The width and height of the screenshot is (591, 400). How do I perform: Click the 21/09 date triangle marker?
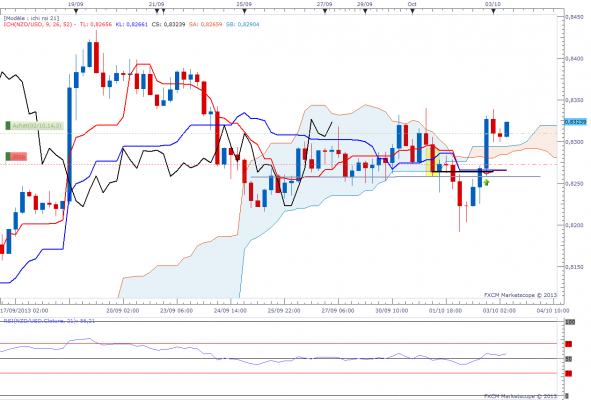pyautogui.click(x=157, y=11)
